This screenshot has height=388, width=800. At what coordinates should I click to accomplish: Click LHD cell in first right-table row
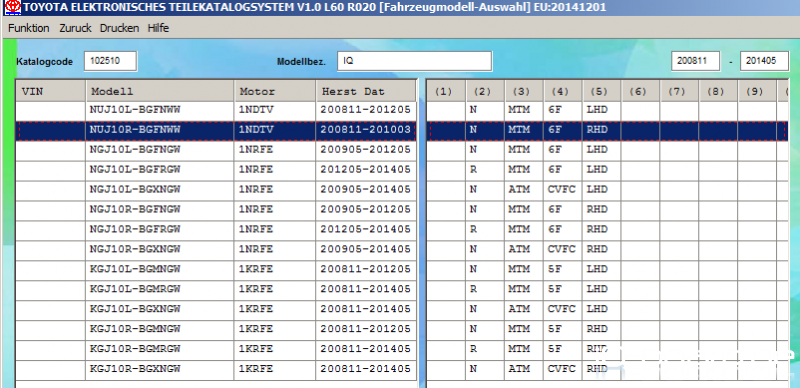[602, 110]
